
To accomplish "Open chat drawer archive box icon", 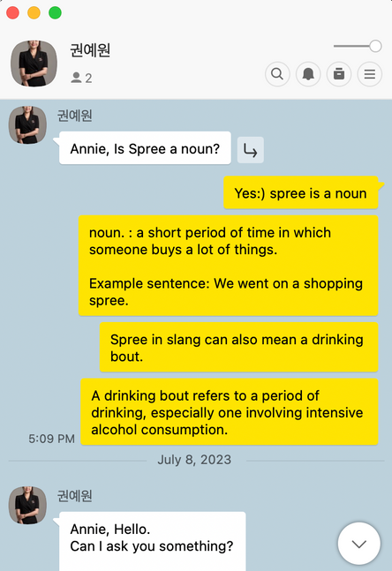I will pos(339,74).
